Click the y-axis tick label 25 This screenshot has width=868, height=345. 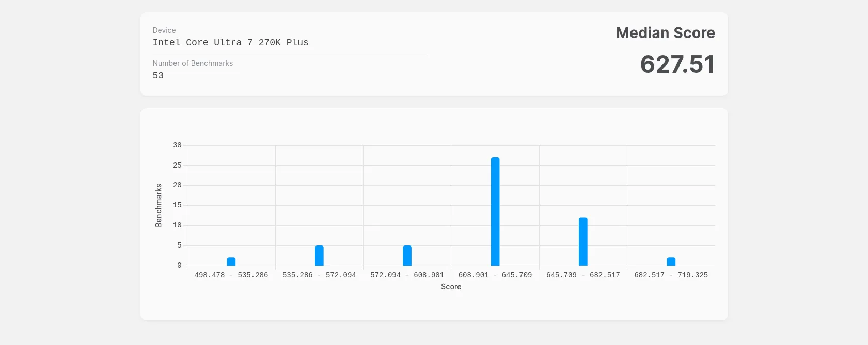tap(177, 166)
